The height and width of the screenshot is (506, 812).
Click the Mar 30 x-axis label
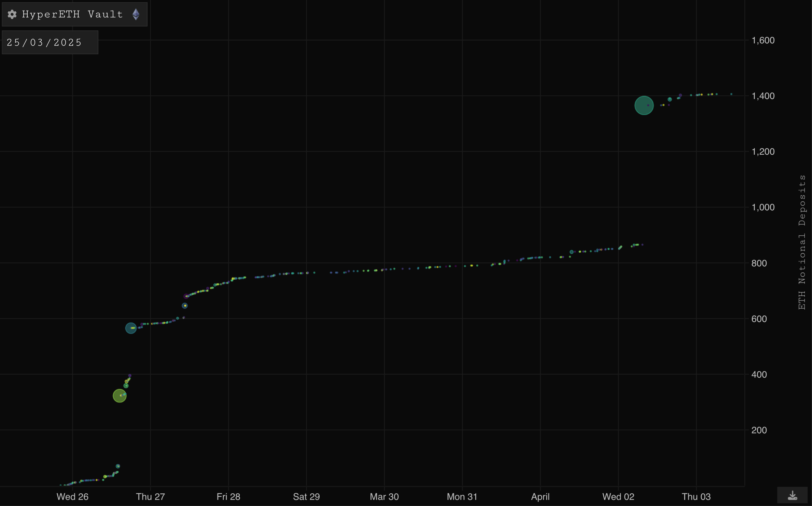[384, 497]
